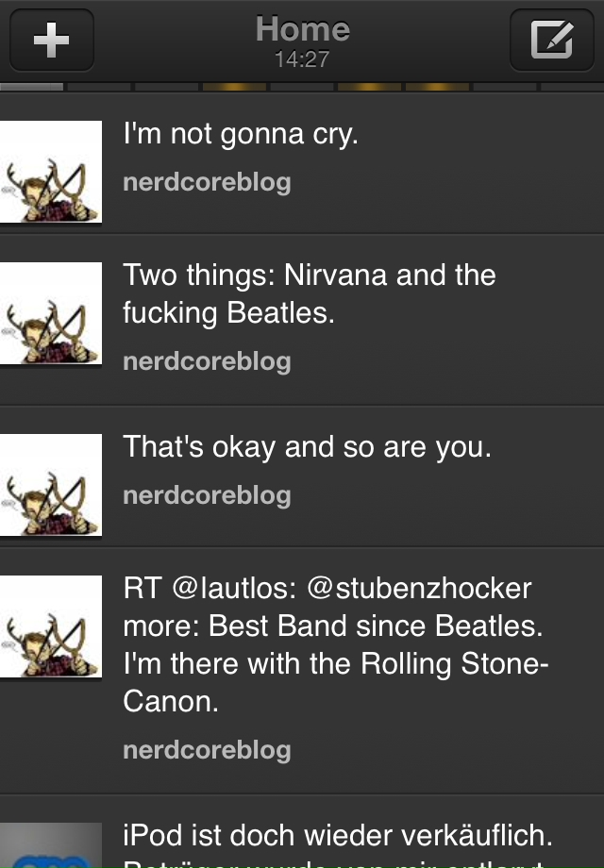Tap the Home title in header
The image size is (604, 868).
302,29
